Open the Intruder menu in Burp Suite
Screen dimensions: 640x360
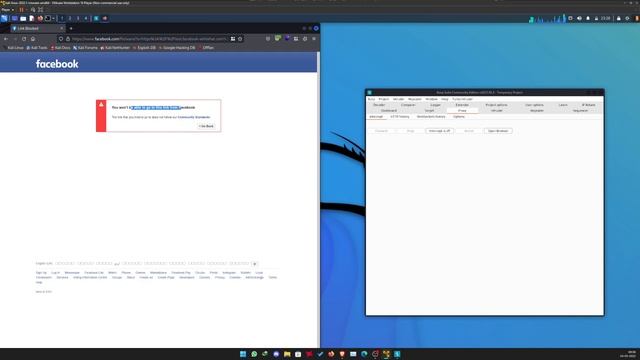point(398,99)
